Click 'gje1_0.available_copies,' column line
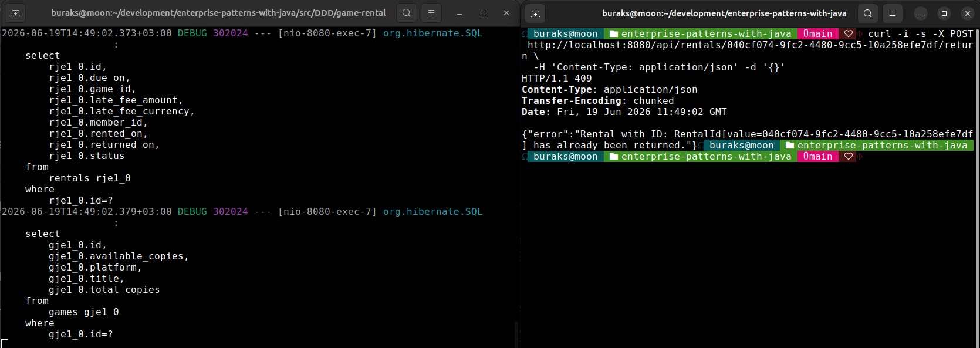This screenshot has height=348, width=980. [119, 256]
